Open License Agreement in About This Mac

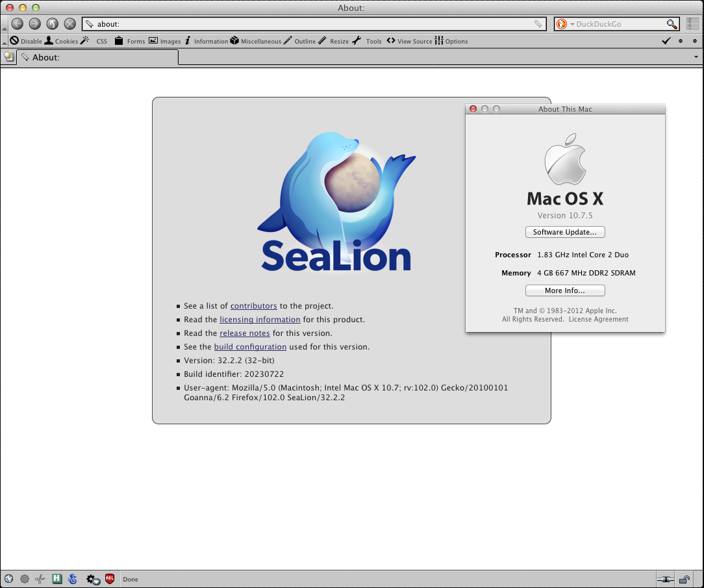(599, 320)
